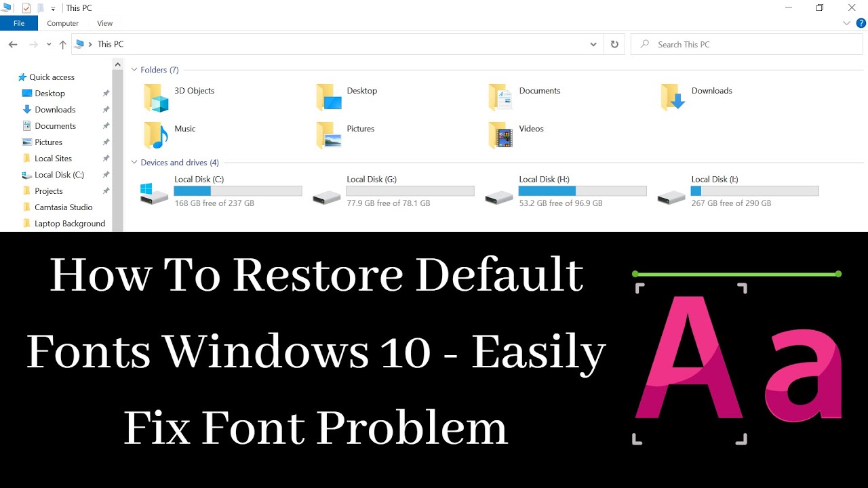This screenshot has width=868, height=488.
Task: Open the 3D Objects folder icon
Action: tap(156, 98)
